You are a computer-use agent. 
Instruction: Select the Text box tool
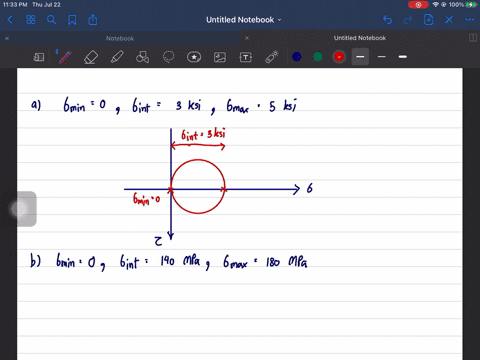point(246,57)
